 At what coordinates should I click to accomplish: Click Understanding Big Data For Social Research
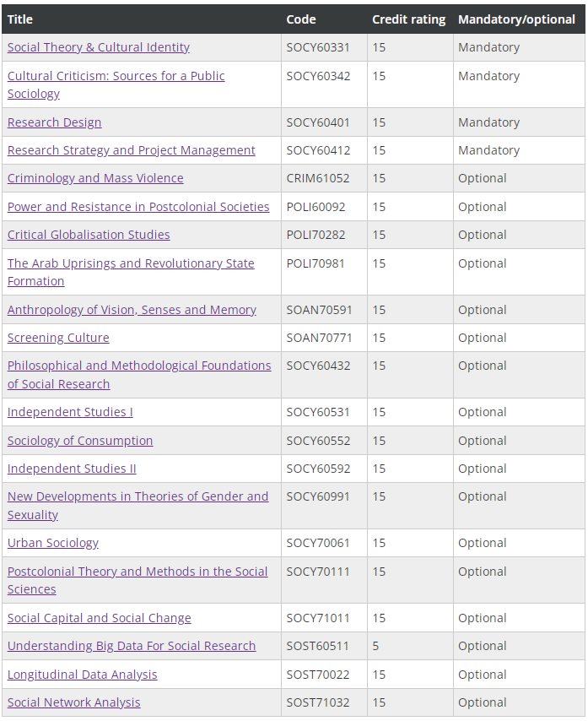pyautogui.click(x=132, y=646)
